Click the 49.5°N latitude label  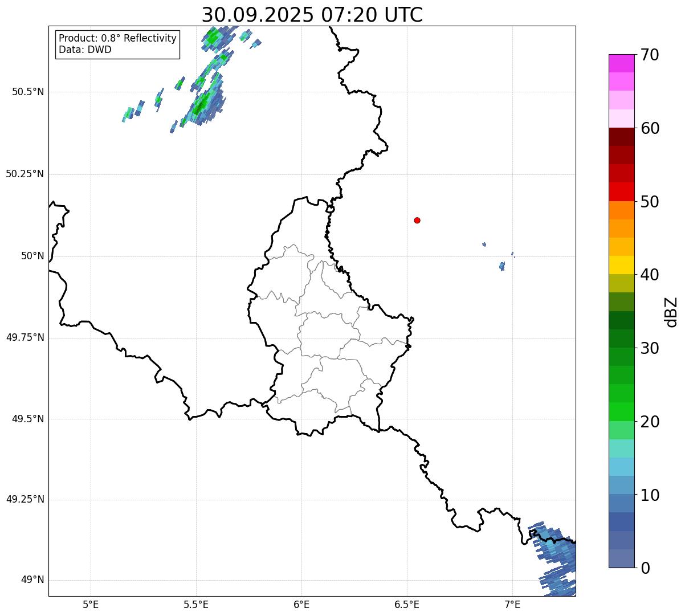point(28,419)
